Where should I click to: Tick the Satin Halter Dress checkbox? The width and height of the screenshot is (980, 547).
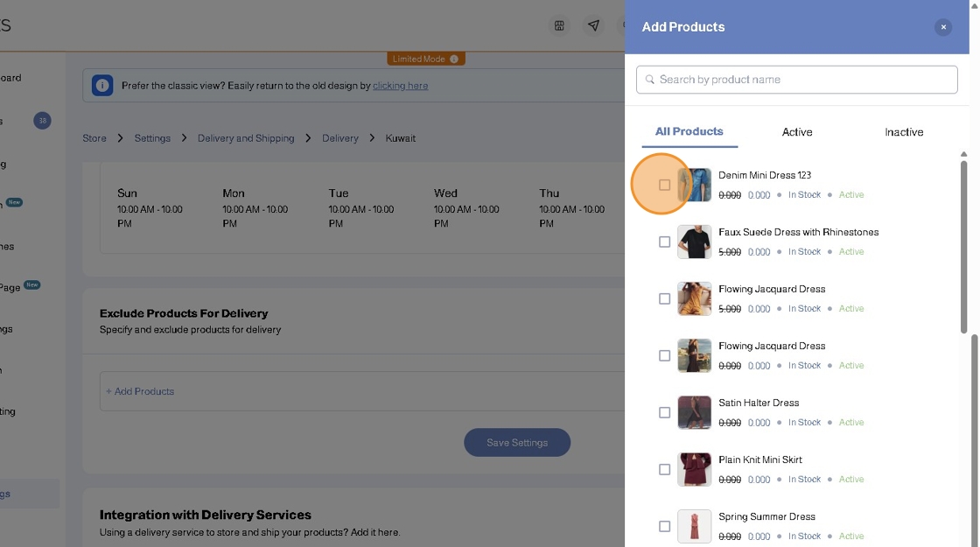(x=664, y=412)
